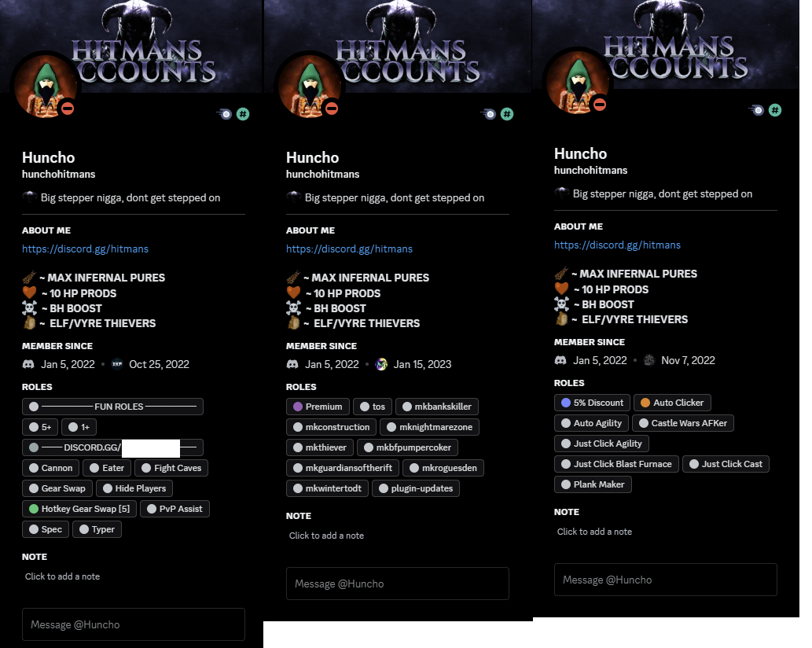Click the Discord logo beside Jan 5, 2022, middle card
This screenshot has height=648, width=812.
292,364
